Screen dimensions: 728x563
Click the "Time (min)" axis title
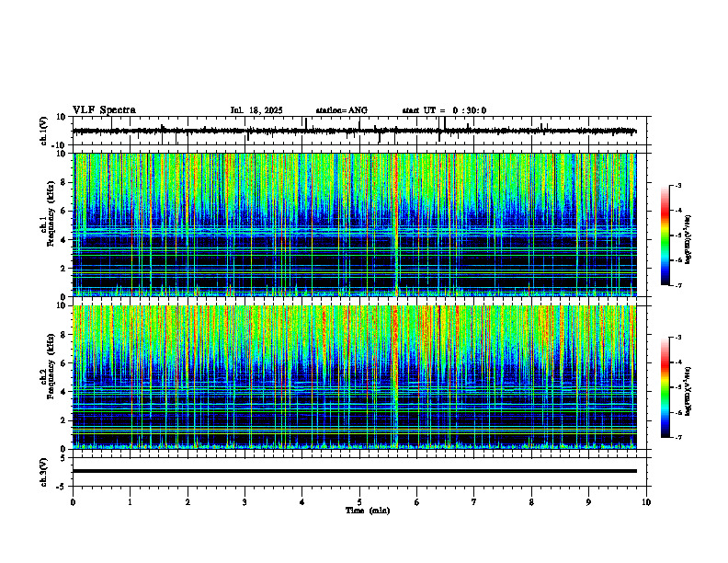click(368, 511)
